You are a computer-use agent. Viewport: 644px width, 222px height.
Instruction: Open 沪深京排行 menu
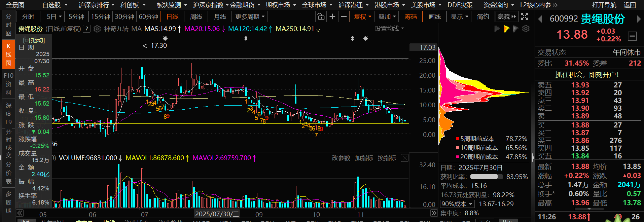click(96, 5)
